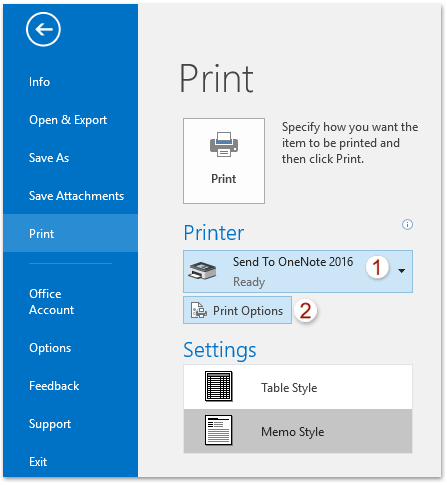Click Save Attachments in sidebar

76,196
